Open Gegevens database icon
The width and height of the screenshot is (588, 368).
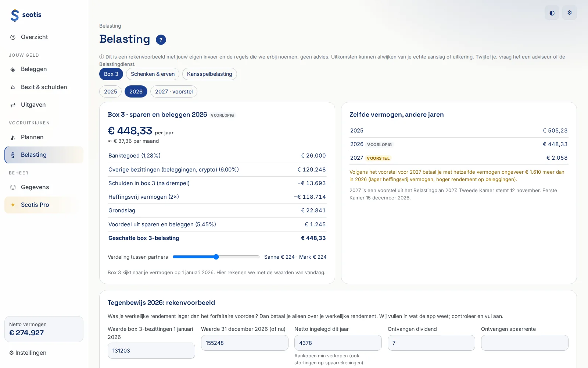tap(13, 187)
